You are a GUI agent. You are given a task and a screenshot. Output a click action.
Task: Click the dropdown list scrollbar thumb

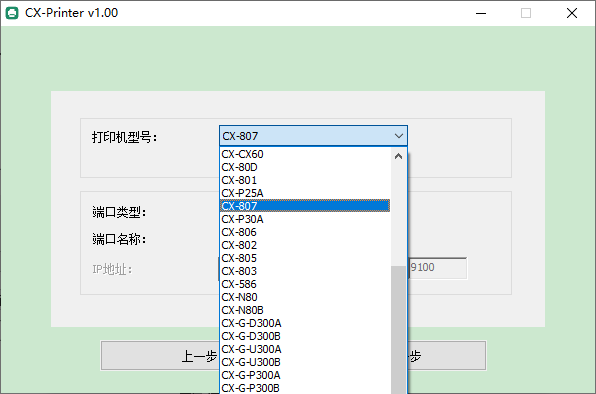pos(398,330)
